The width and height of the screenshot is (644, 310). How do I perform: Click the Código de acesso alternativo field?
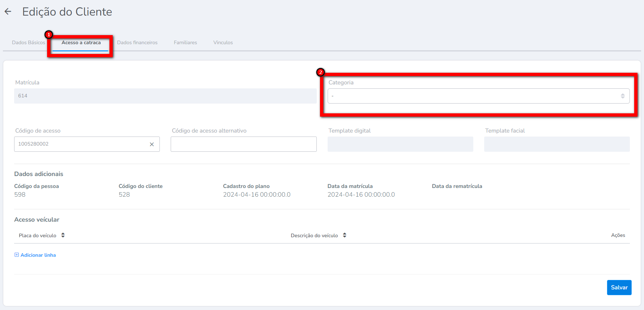tap(244, 144)
